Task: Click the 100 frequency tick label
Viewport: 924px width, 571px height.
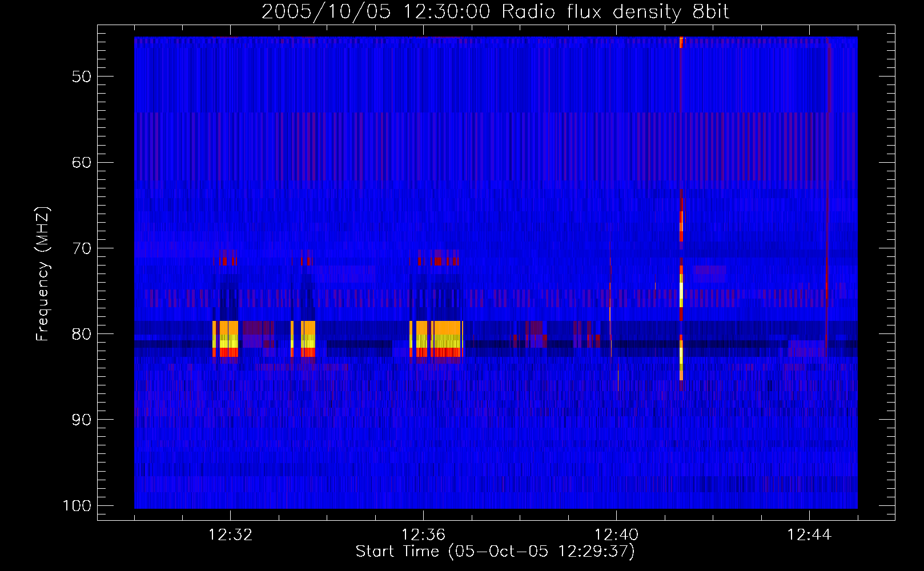Action: (x=77, y=506)
